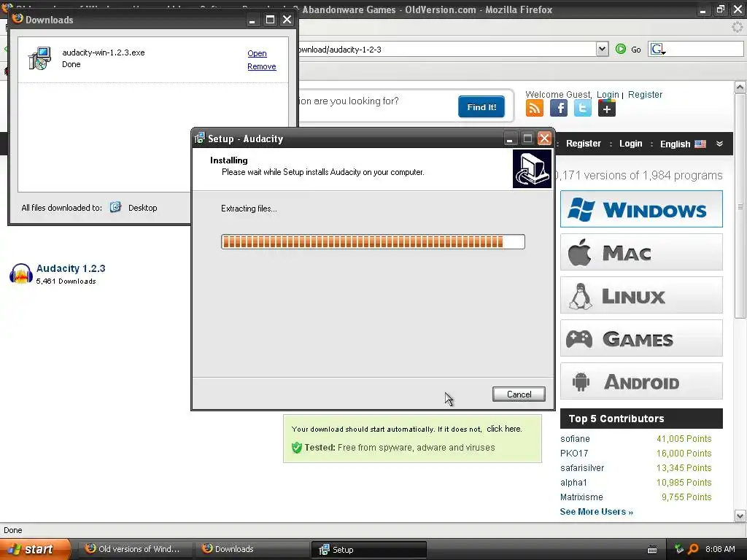Screen dimensions: 747x560
Task: Open the RSS feed icon
Action: click(534, 109)
